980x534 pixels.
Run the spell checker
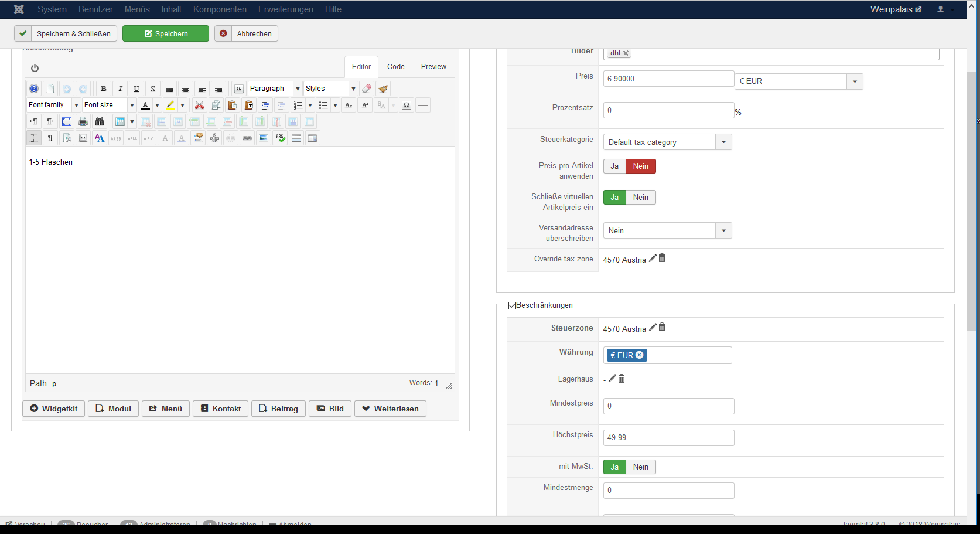[280, 138]
